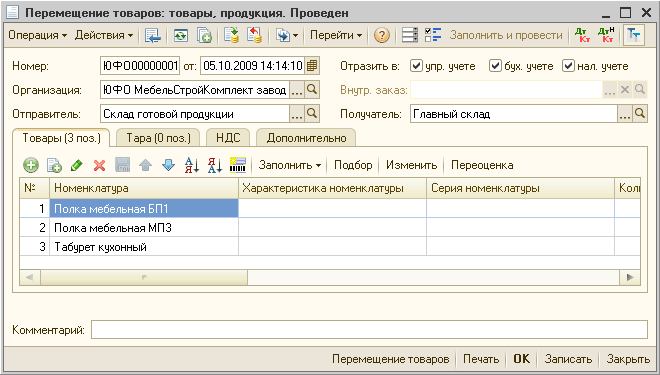Viewport: 660px width, 375px height.
Task: Edit current row with pencil icon
Action: (77, 165)
